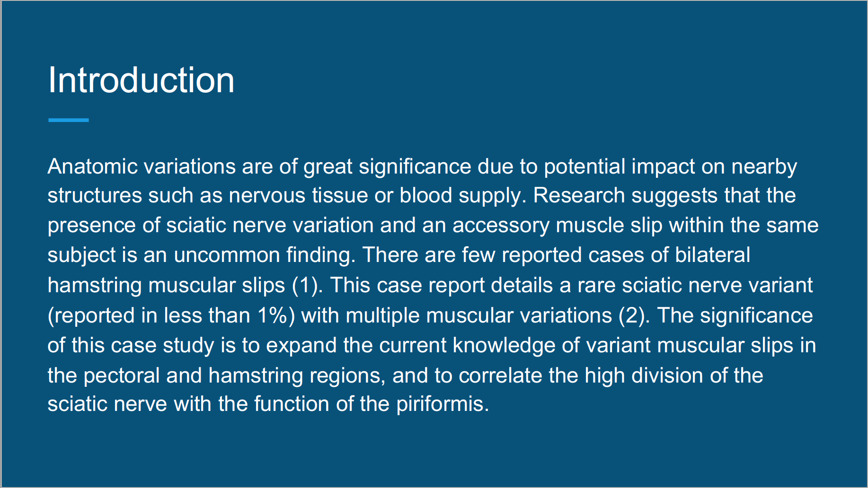Click the phrase "multiple muscular variations"
This screenshot has width=868, height=488.
[x=478, y=315]
